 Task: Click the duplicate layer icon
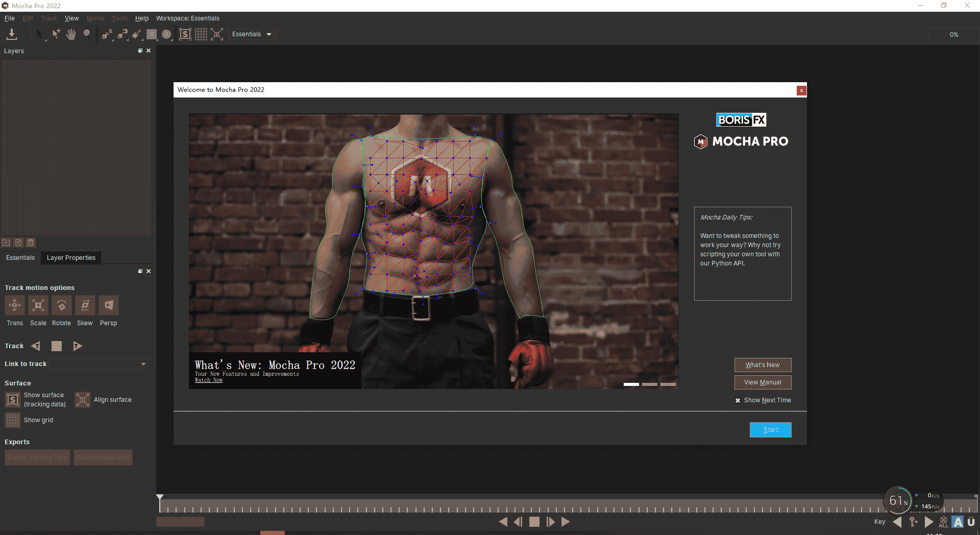18,242
